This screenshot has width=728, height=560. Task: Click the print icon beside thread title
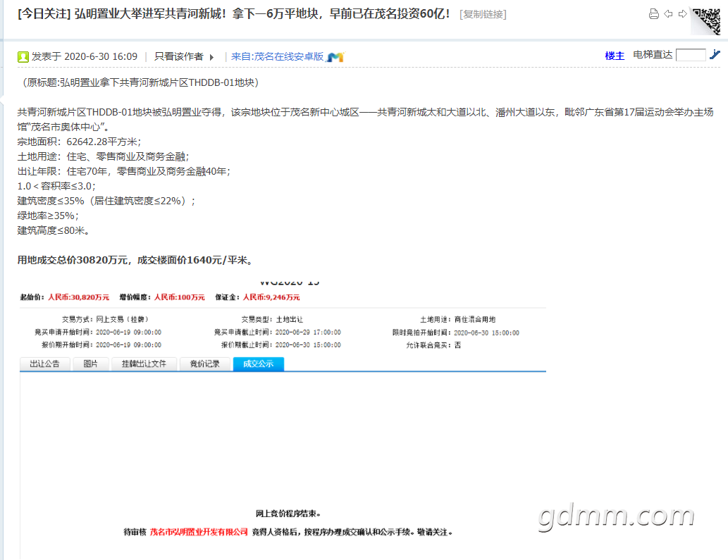[x=653, y=14]
